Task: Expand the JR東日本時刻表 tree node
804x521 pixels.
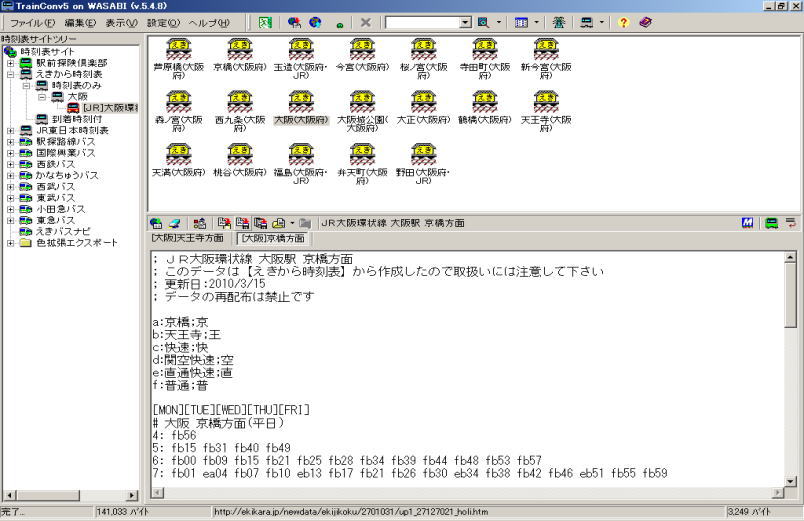Action: 10,130
